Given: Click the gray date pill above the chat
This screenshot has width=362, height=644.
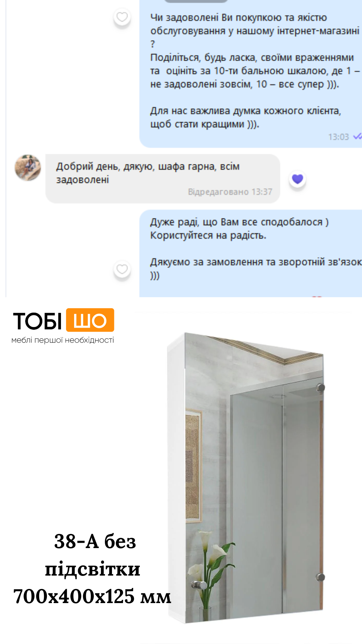Looking at the screenshot, I should click(196, 1).
